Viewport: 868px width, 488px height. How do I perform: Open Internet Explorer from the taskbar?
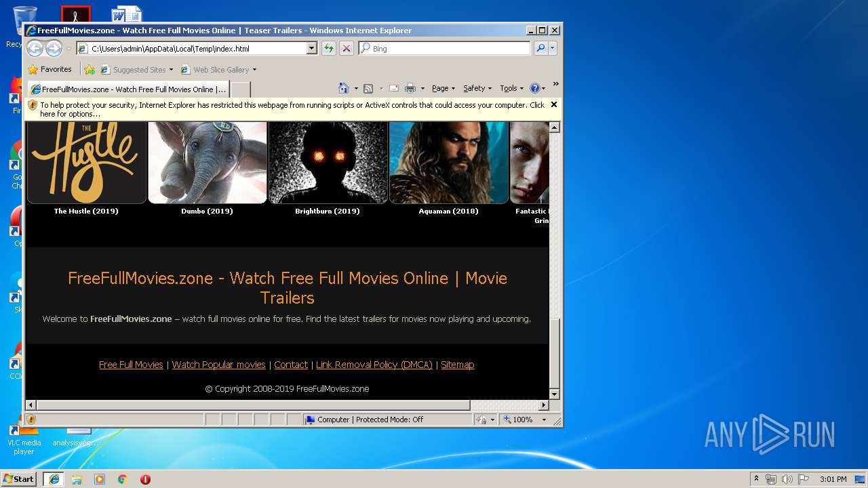[54, 479]
